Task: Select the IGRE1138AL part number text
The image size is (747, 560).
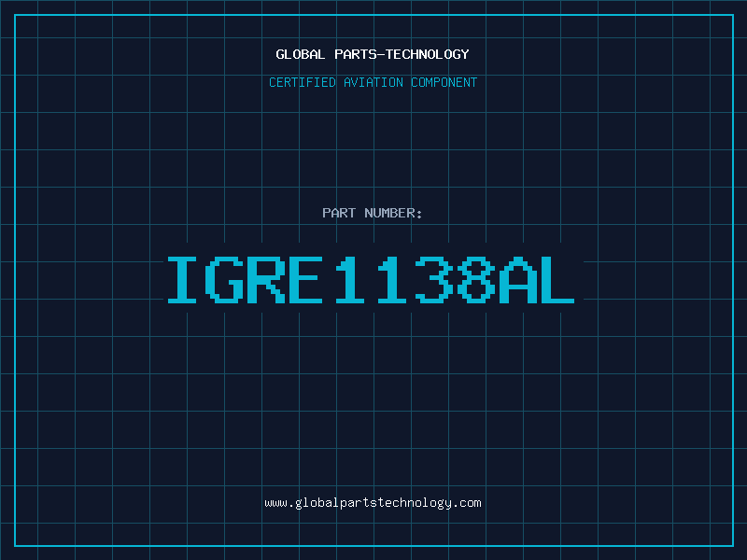Action: pos(371,280)
